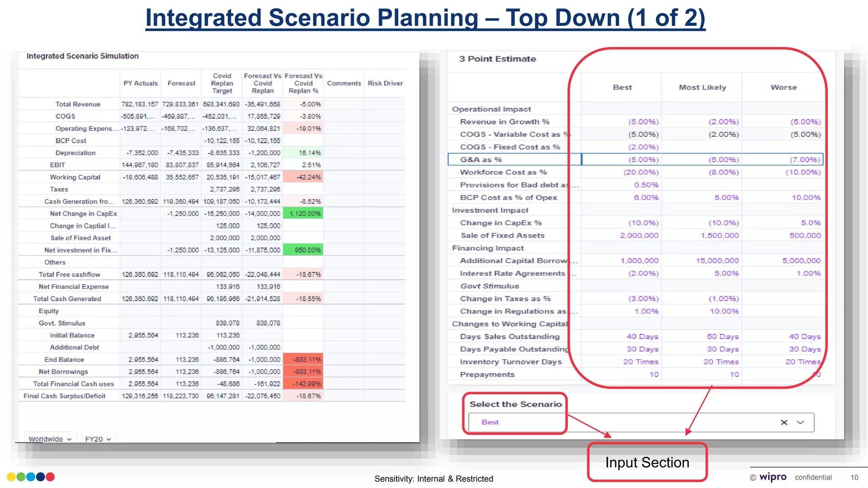Select the Financing Impact section heading

tap(488, 248)
